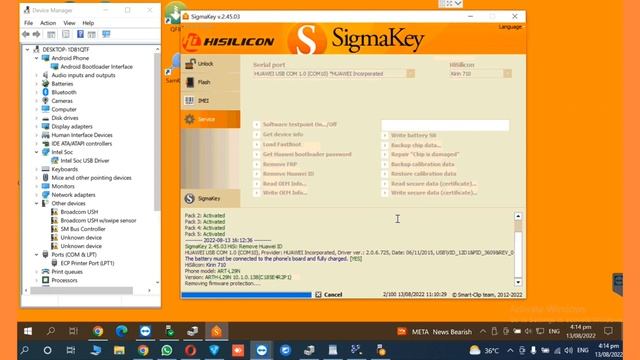
Task: Click the Properties sheet icon in Device Manager toolbar
Action: tap(66, 34)
